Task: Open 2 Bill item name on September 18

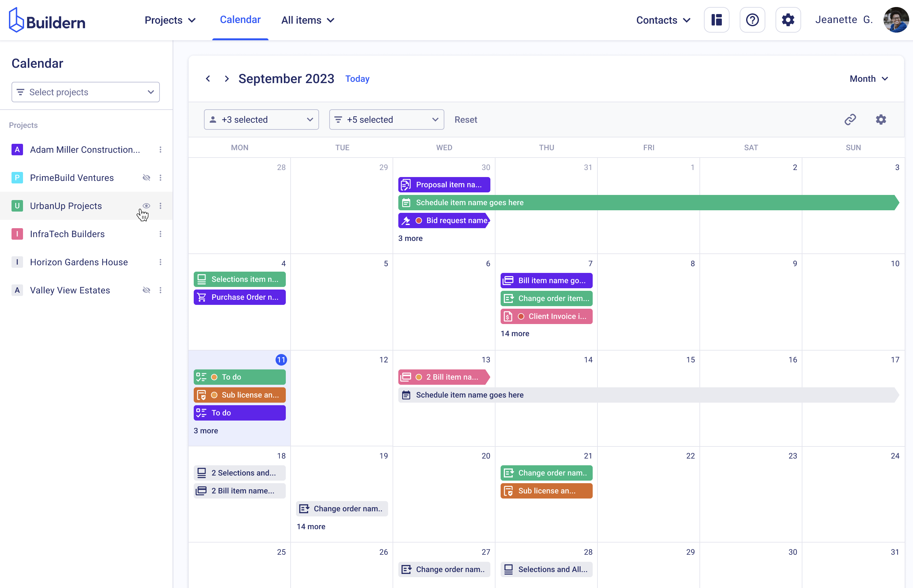Action: (x=239, y=491)
